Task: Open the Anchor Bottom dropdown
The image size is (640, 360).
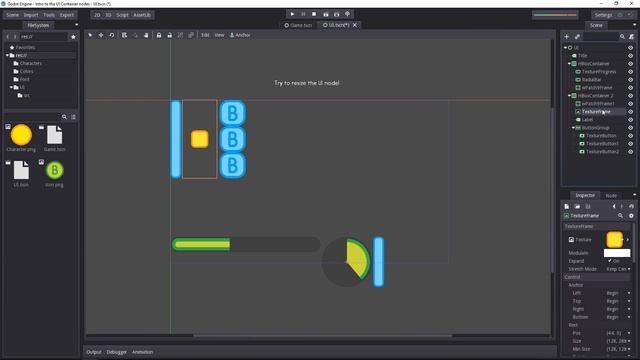Action: pyautogui.click(x=618, y=317)
